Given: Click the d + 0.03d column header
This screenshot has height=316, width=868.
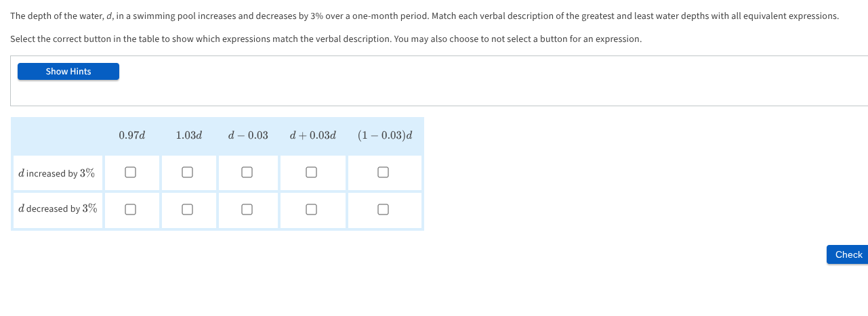Looking at the screenshot, I should (312, 135).
